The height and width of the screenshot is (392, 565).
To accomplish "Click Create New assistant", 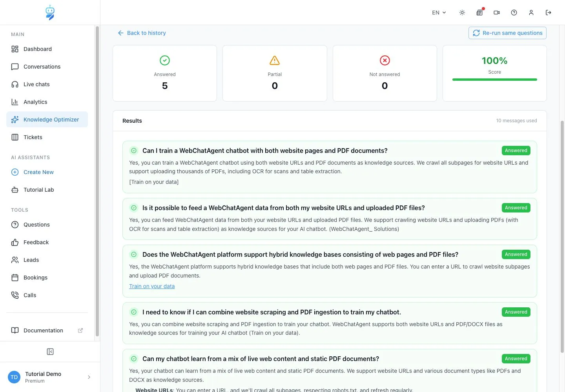I will click(47, 172).
